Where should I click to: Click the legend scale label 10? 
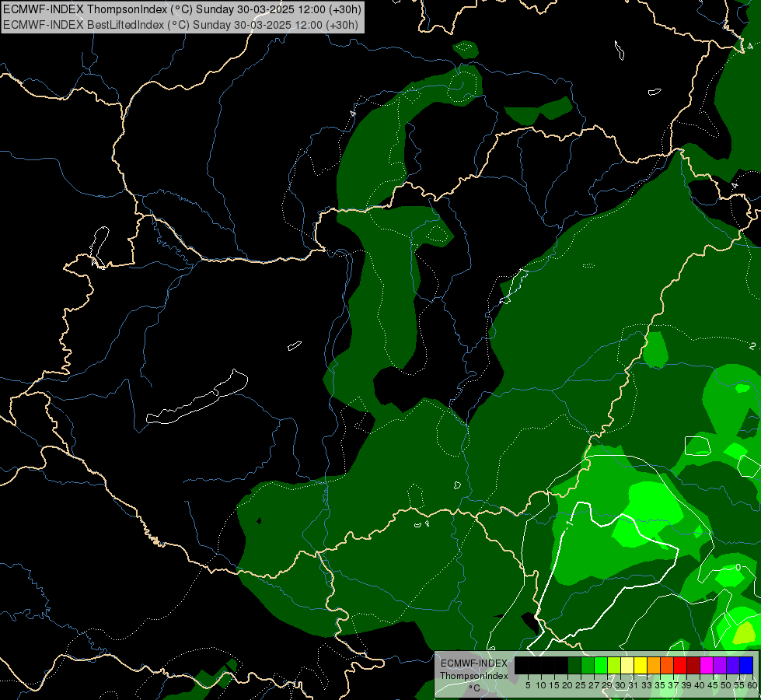coord(541,685)
